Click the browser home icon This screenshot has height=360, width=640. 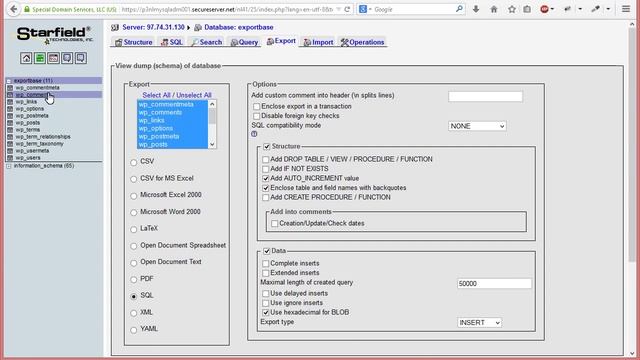(494, 9)
